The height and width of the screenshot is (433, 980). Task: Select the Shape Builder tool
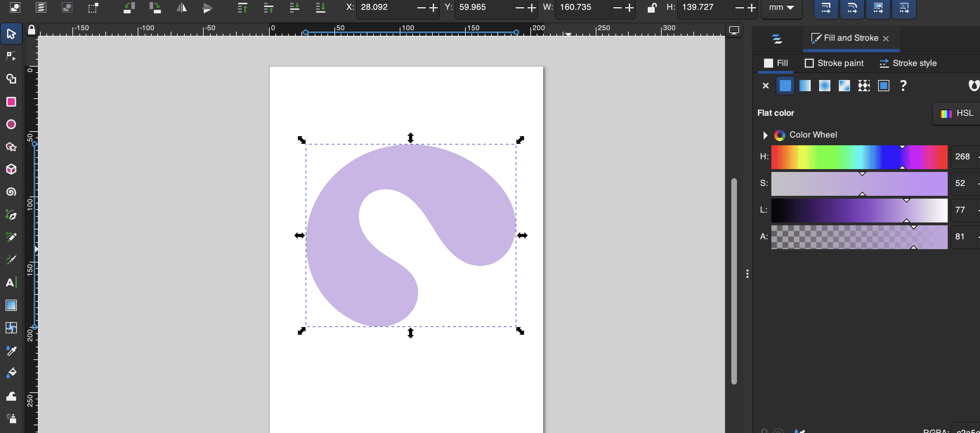11,79
